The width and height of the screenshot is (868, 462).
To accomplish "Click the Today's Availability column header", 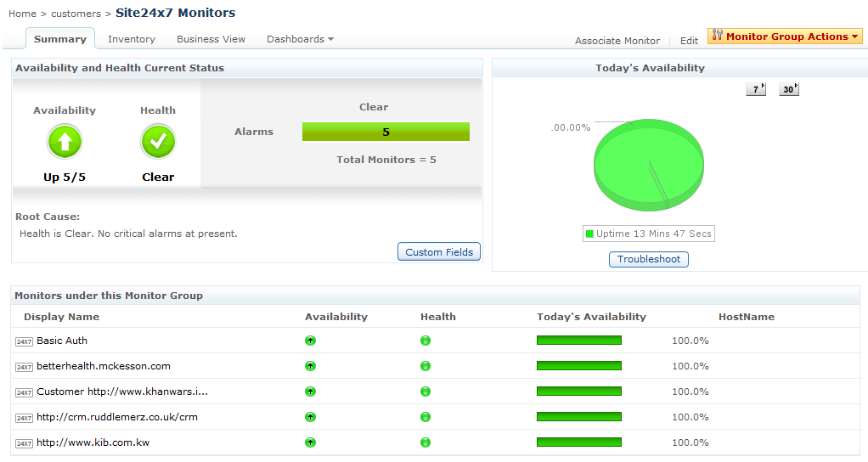I will [591, 317].
